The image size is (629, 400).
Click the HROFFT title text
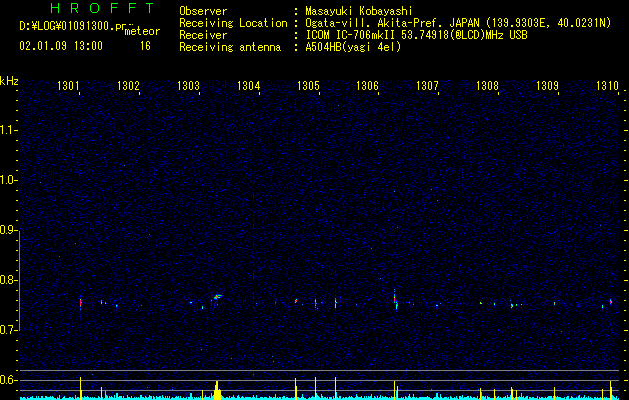coord(102,8)
